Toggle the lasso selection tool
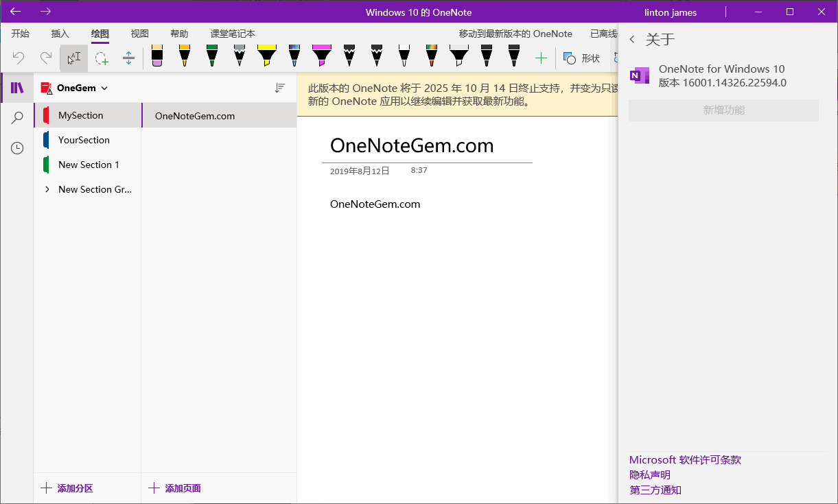 (102, 58)
